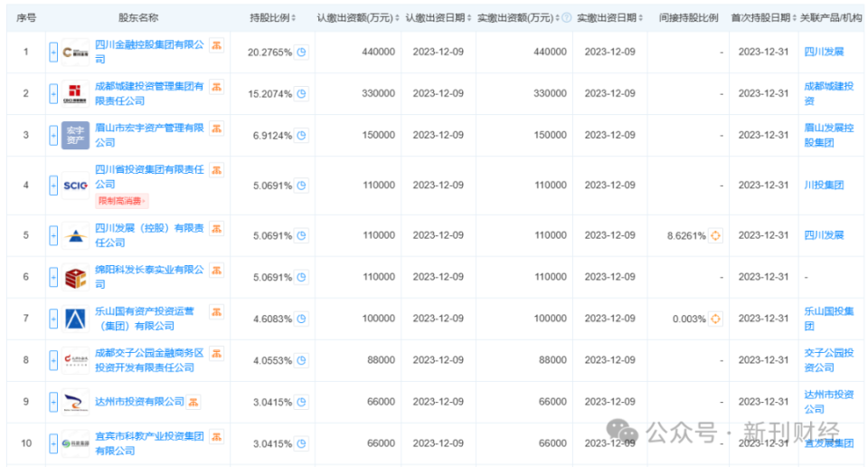Open shareholder 四川发展(控股)有限责任公司 link
The width and height of the screenshot is (868, 467).
point(149,235)
